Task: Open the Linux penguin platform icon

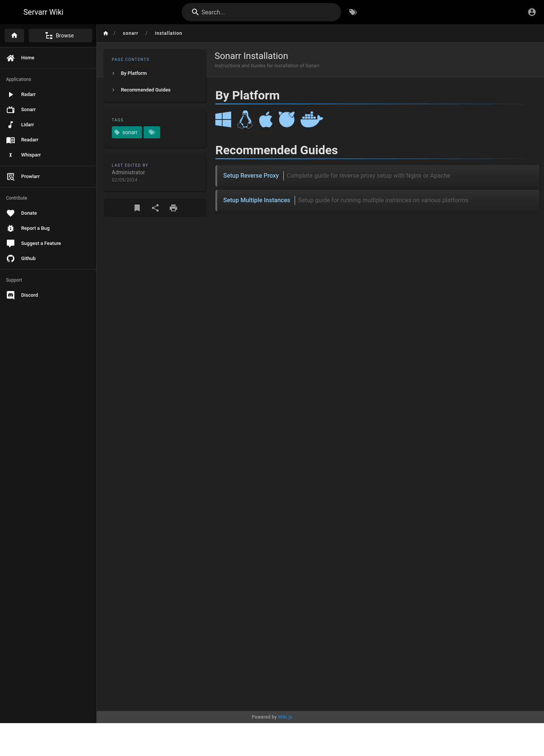Action: click(245, 119)
